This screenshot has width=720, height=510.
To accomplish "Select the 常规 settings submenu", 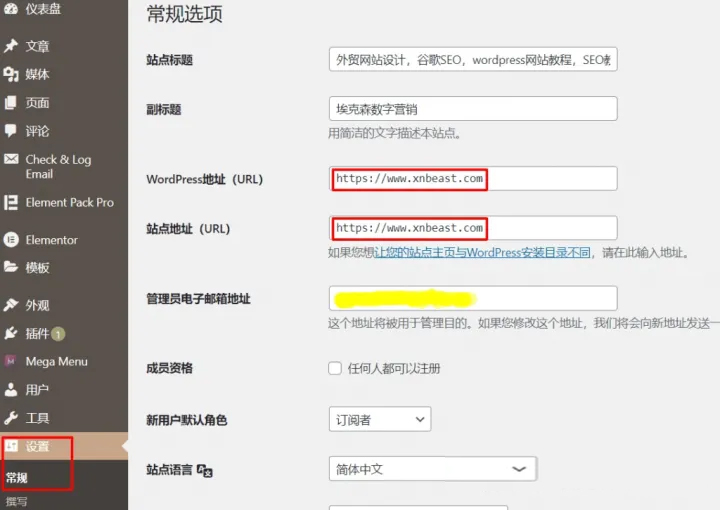I will [x=17, y=478].
